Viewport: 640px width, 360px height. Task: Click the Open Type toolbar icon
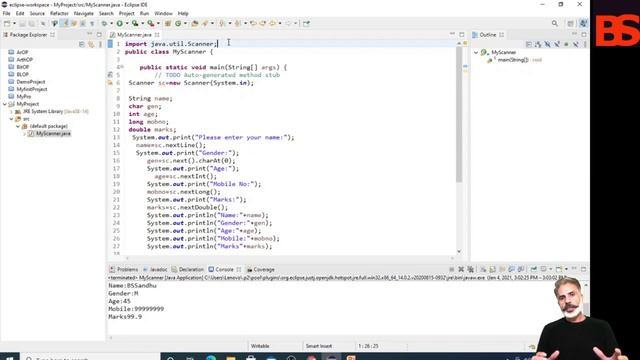click(195, 23)
